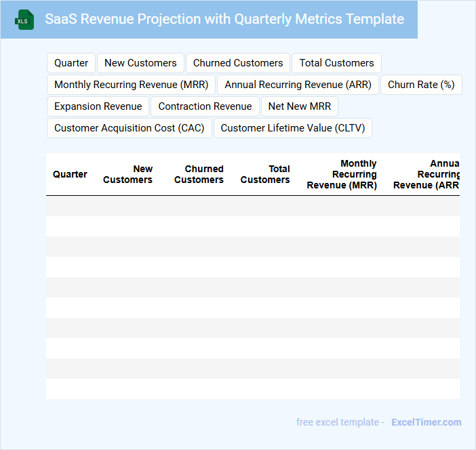Select the New Customers tag
Screen dimensions: 476x450
pyautogui.click(x=140, y=63)
